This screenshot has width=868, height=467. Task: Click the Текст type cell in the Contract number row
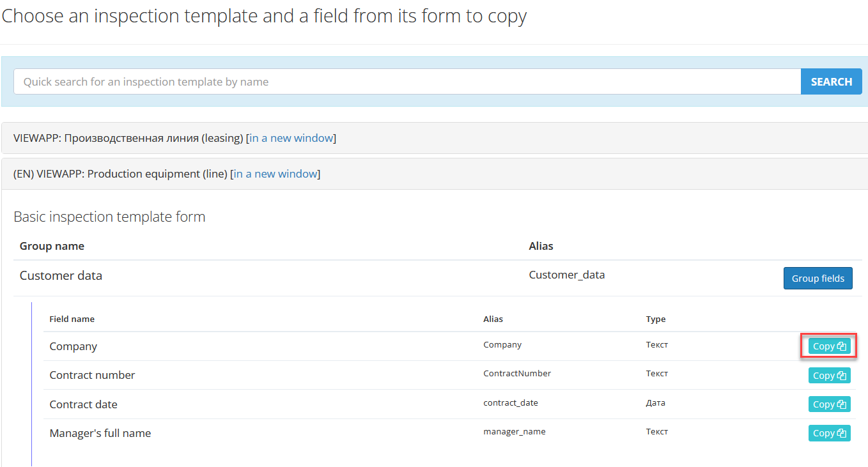click(657, 373)
